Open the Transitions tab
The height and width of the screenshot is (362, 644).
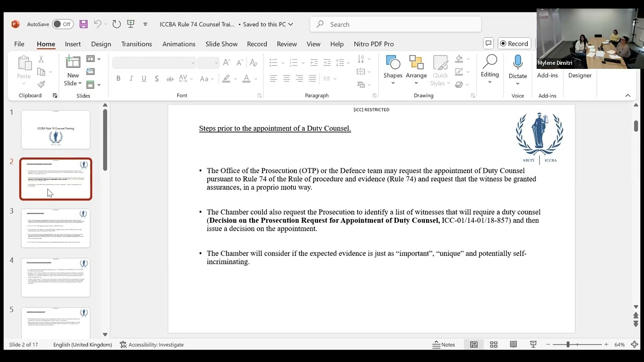coord(136,44)
